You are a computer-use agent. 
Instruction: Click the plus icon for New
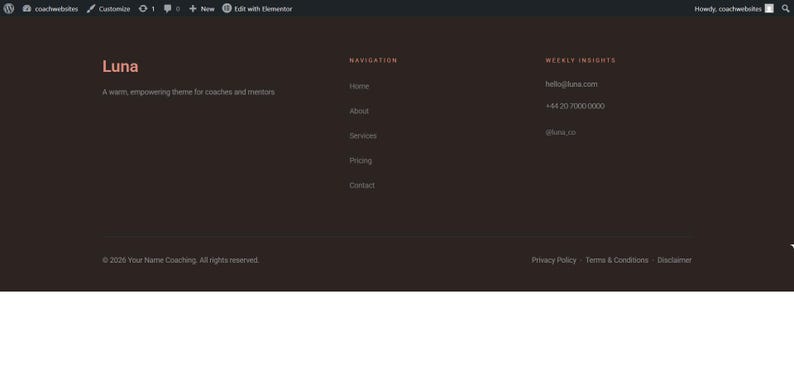(x=192, y=9)
